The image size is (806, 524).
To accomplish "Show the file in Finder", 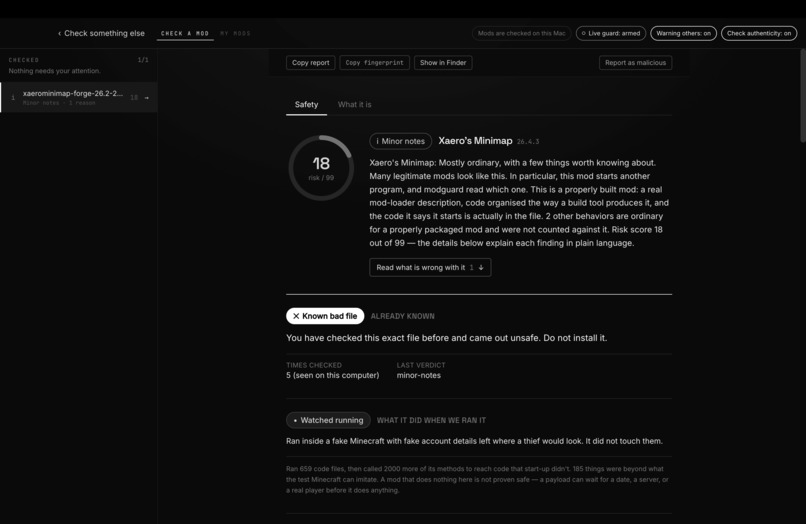I will click(x=443, y=63).
